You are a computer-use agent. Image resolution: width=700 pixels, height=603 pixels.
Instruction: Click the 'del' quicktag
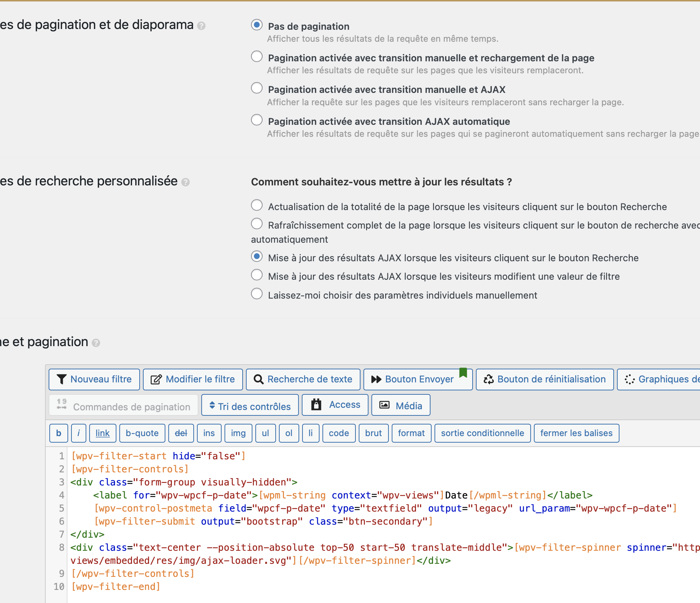181,433
